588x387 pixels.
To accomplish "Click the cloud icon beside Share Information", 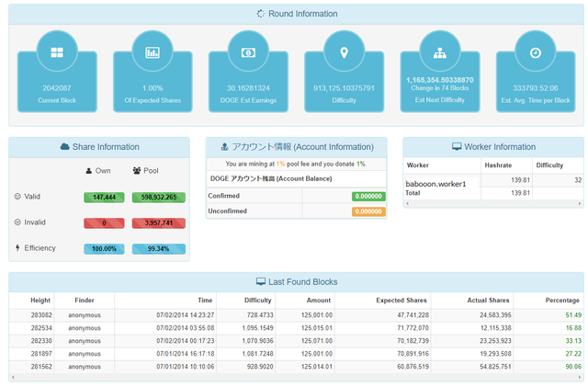I will [x=65, y=147].
